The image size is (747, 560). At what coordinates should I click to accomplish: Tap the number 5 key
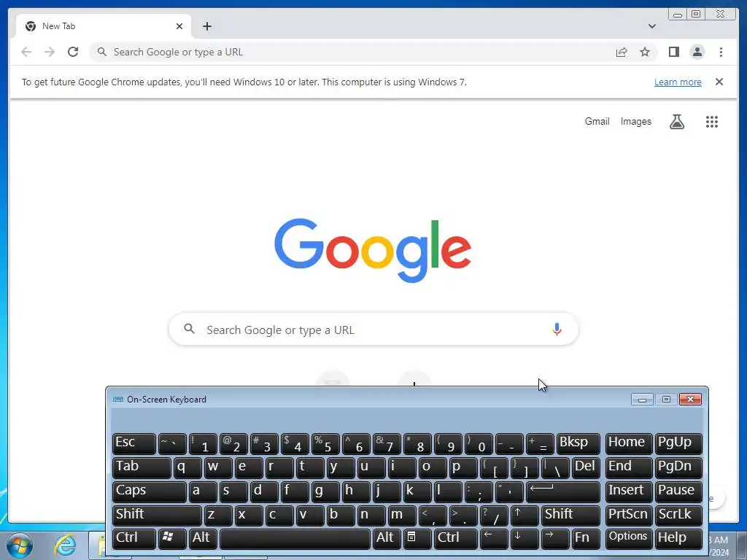325,443
